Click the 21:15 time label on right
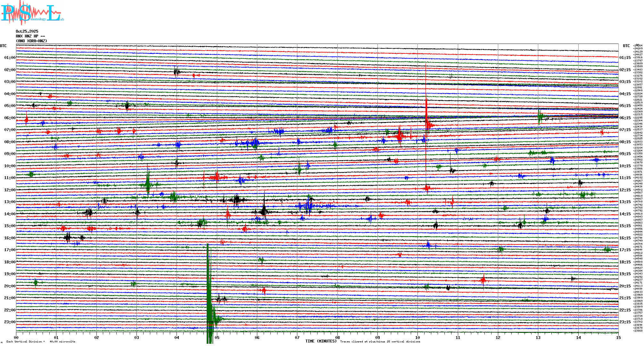The width and height of the screenshot is (644, 346). pos(625,298)
